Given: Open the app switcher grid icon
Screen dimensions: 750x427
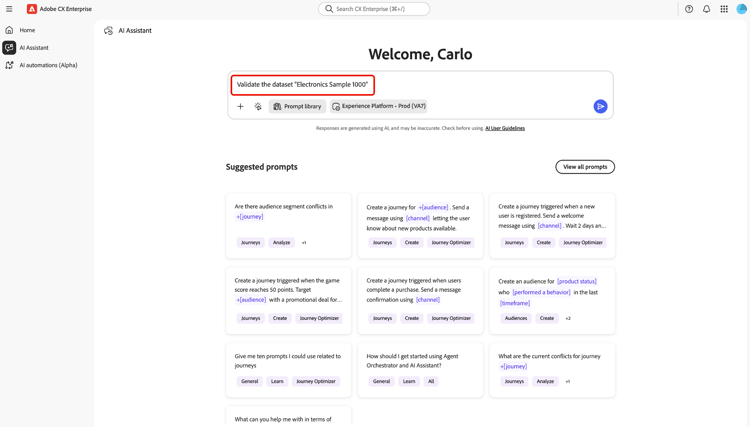Looking at the screenshot, I should [724, 9].
